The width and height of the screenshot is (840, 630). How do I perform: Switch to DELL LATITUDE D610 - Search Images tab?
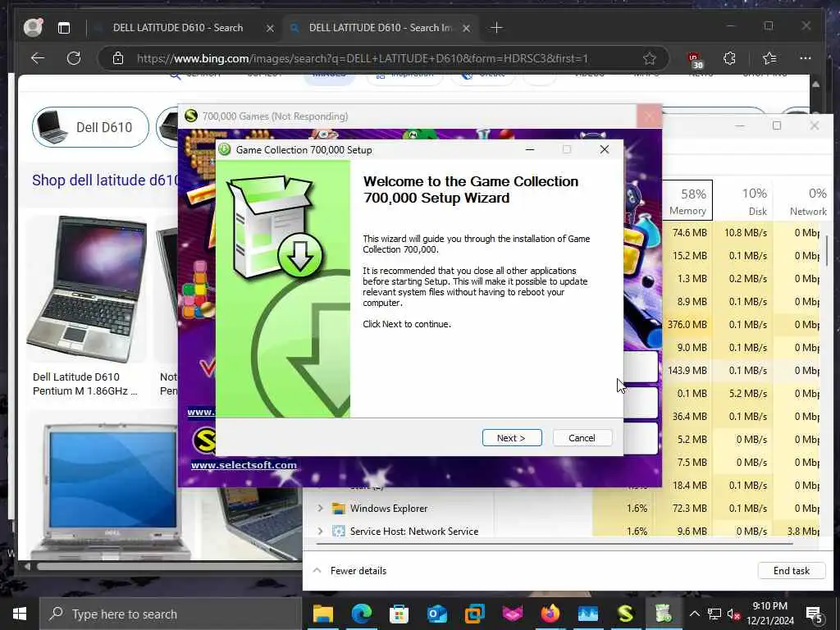pyautogui.click(x=381, y=28)
